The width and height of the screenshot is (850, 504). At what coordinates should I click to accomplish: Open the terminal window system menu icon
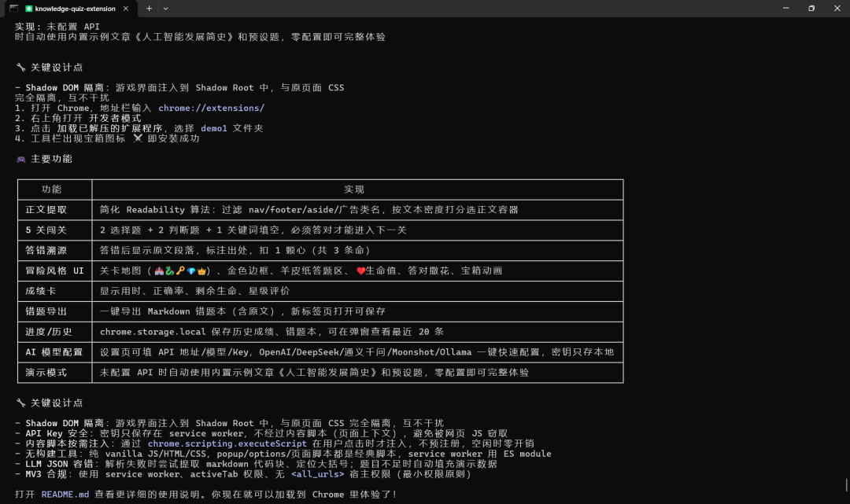point(13,8)
